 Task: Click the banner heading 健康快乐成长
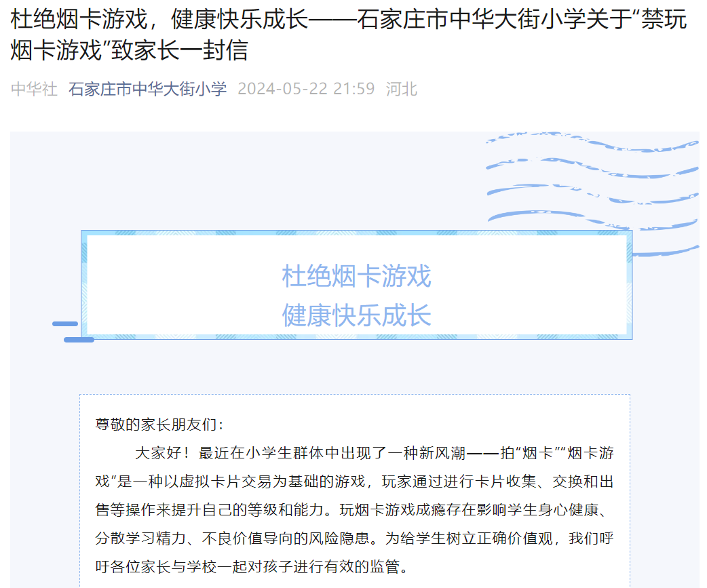[356, 315]
